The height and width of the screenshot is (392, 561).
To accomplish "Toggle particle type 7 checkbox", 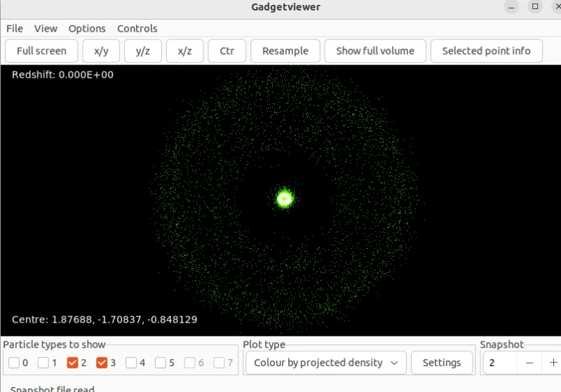I will [219, 363].
